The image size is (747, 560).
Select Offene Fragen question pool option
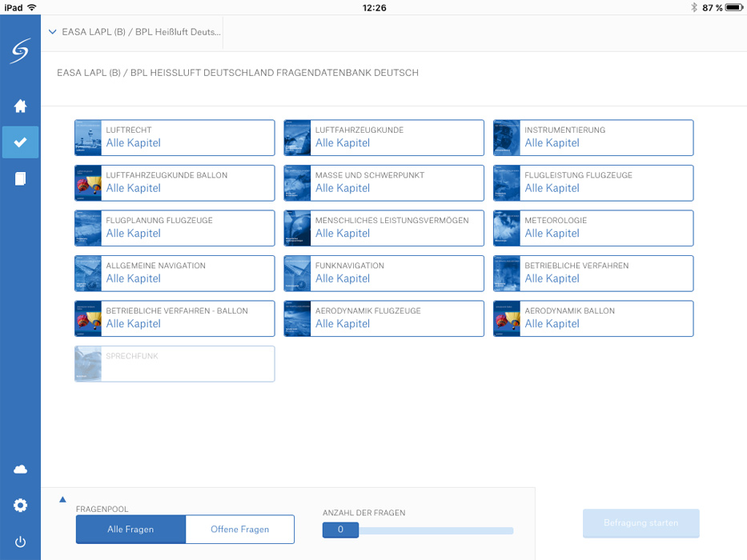[239, 529]
